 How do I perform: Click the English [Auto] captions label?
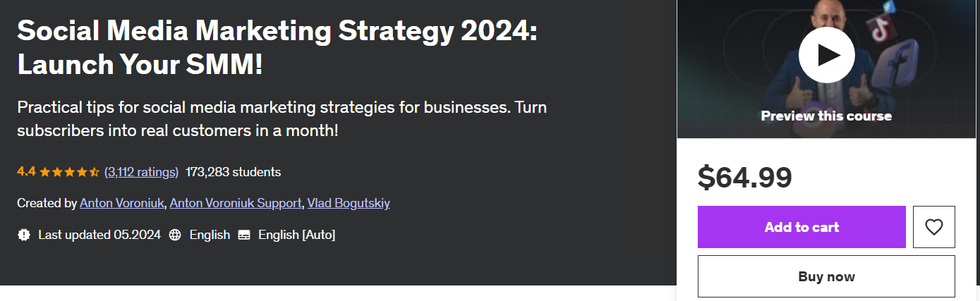tap(296, 235)
